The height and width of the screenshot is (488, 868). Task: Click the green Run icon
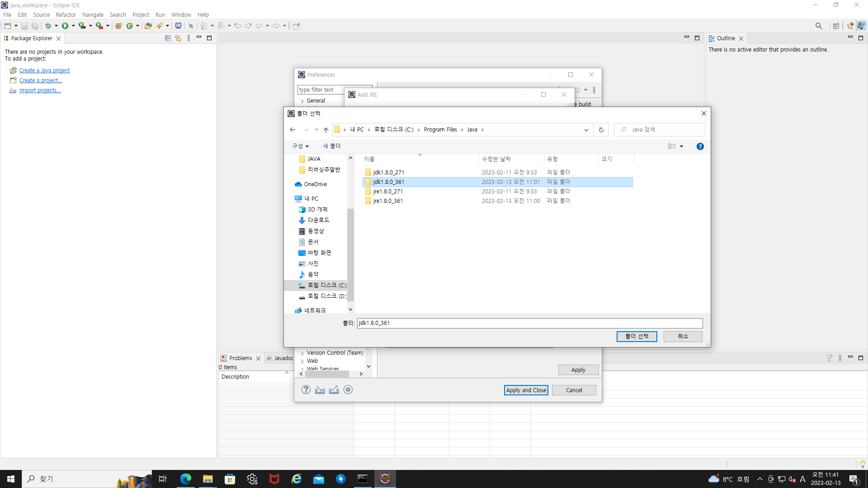65,26
